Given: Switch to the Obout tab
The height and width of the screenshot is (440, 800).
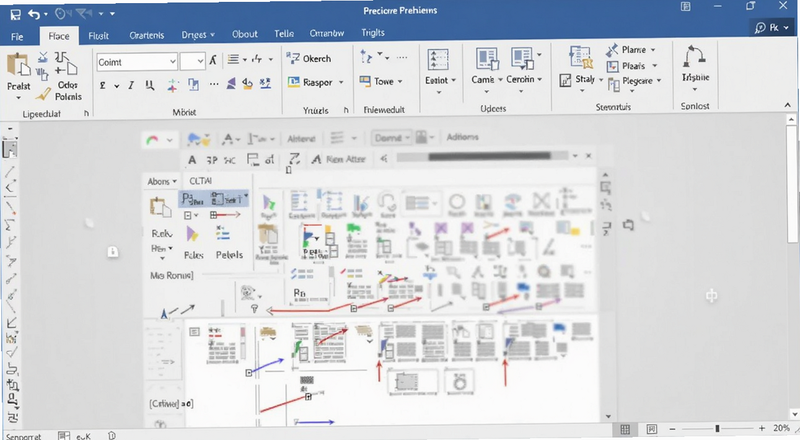Looking at the screenshot, I should (244, 34).
